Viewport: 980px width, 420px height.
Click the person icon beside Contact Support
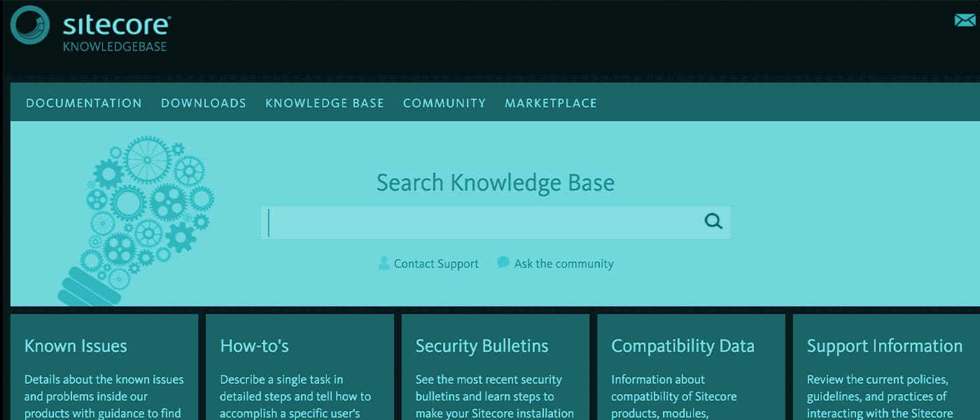[x=384, y=263]
